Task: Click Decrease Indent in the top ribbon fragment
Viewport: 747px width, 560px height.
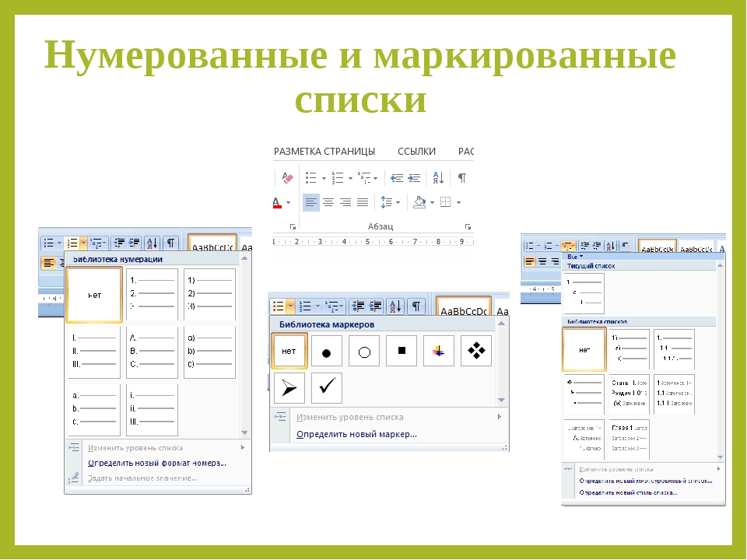Action: coord(396,178)
